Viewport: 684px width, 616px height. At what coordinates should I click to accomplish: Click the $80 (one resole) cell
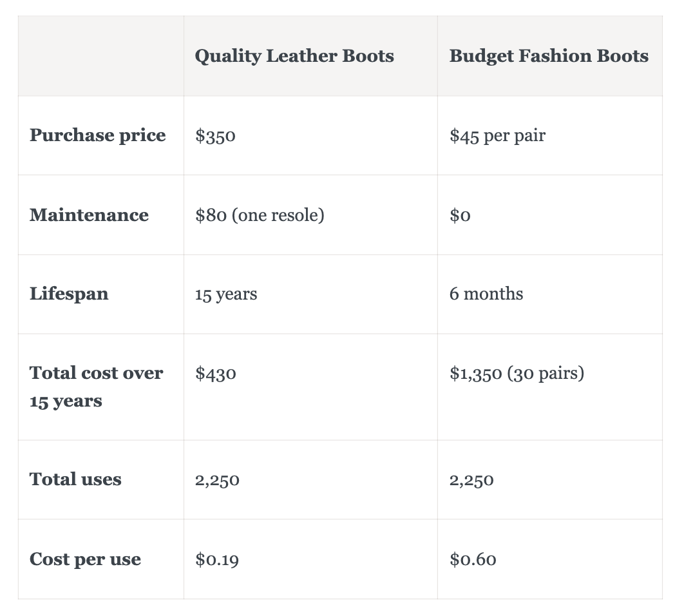(x=260, y=215)
